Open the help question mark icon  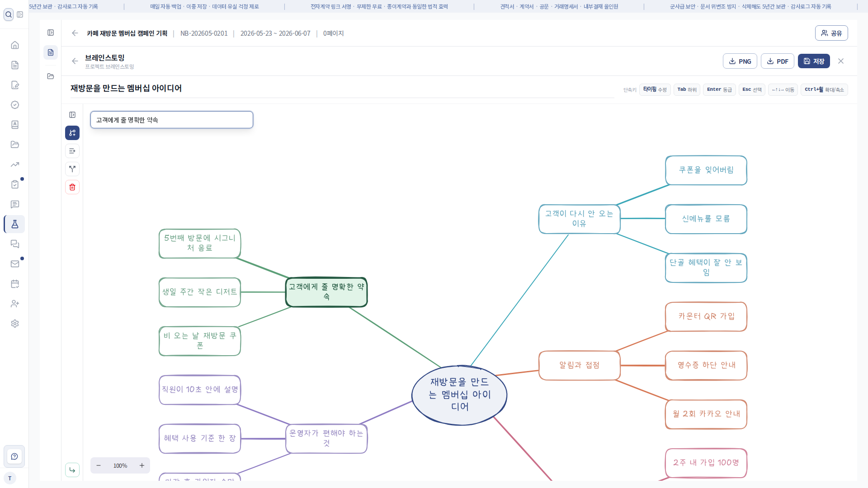point(14,456)
